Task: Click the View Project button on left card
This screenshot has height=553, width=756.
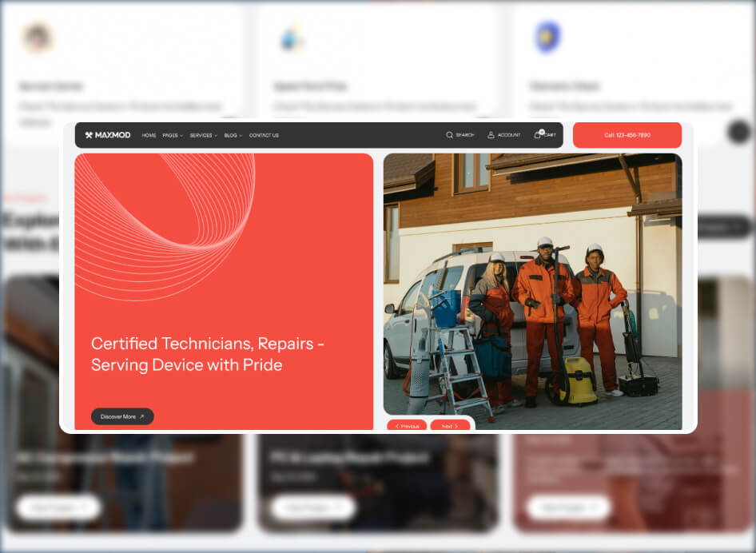Action: (x=58, y=507)
